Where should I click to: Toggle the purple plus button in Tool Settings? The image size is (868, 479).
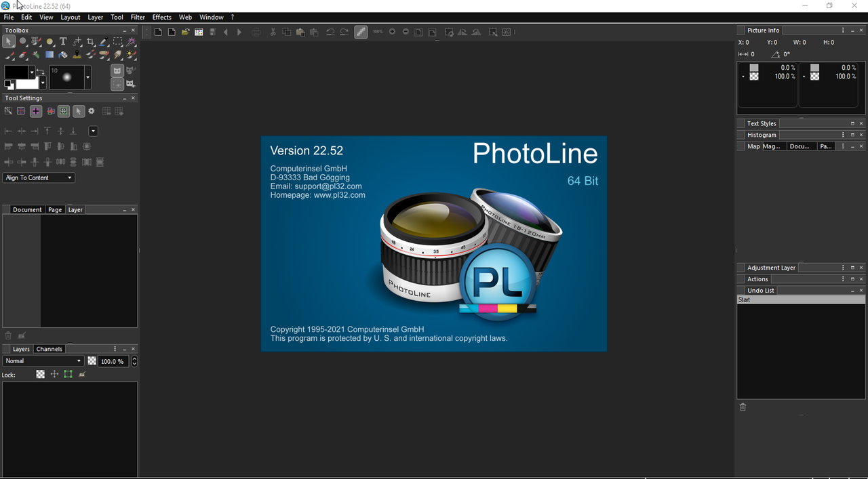pos(36,111)
